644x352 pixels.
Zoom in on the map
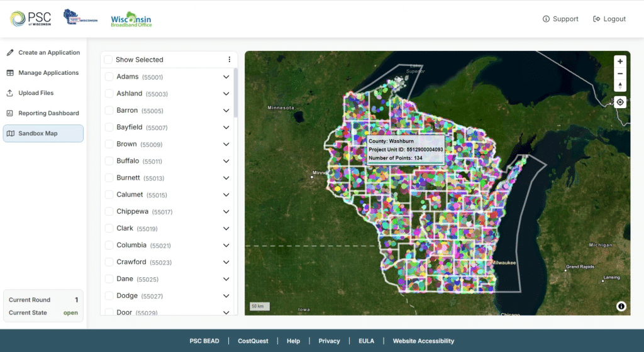[620, 61]
